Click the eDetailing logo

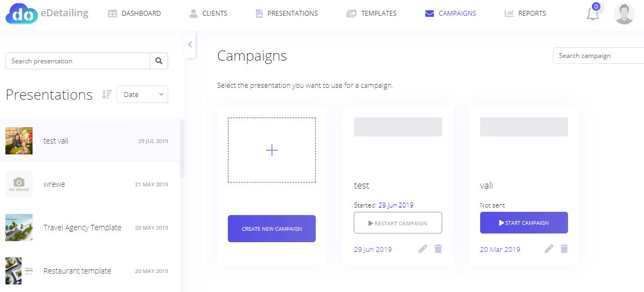click(47, 14)
